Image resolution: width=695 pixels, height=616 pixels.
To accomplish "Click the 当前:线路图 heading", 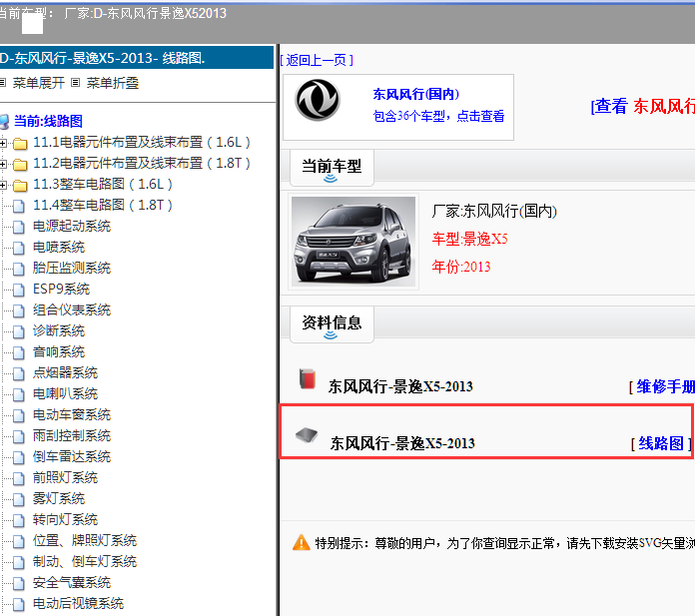I will pos(48,121).
